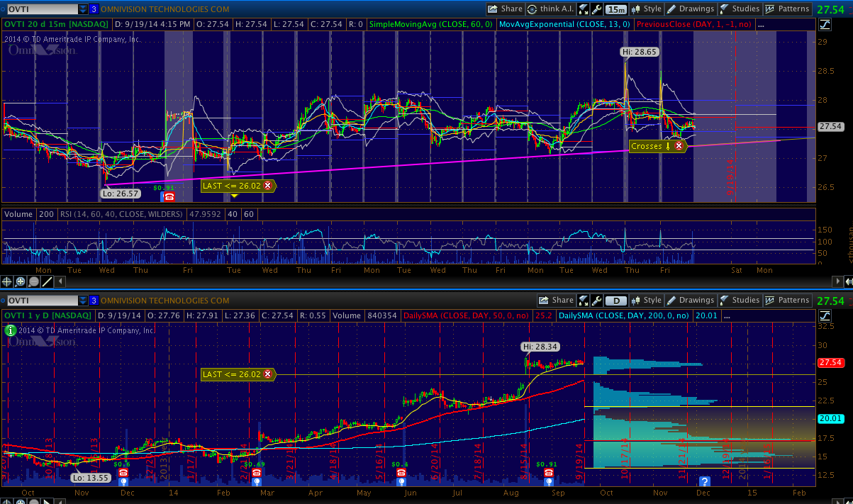
Task: Click the lower chart flask quick-study icon
Action: coord(583,301)
